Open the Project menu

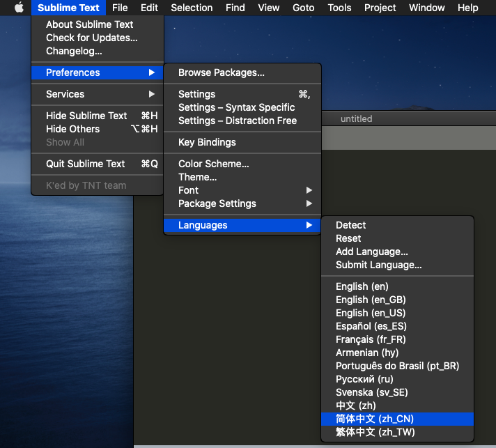(x=380, y=7)
